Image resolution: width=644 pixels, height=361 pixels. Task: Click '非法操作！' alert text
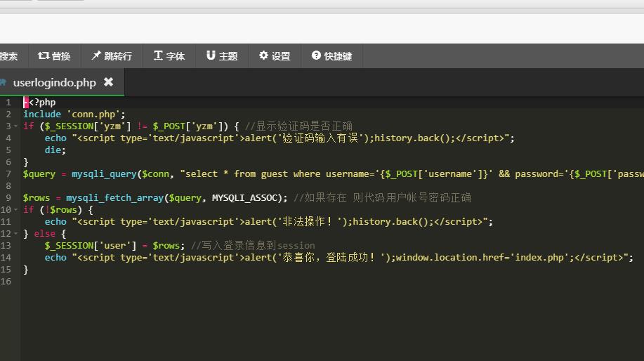click(x=307, y=222)
